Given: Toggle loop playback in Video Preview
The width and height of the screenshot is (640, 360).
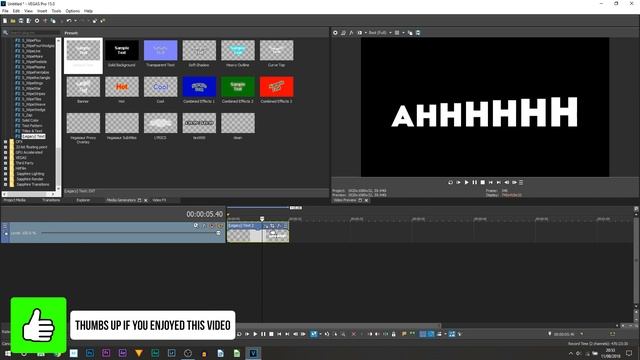Looking at the screenshot, I should click(x=450, y=182).
